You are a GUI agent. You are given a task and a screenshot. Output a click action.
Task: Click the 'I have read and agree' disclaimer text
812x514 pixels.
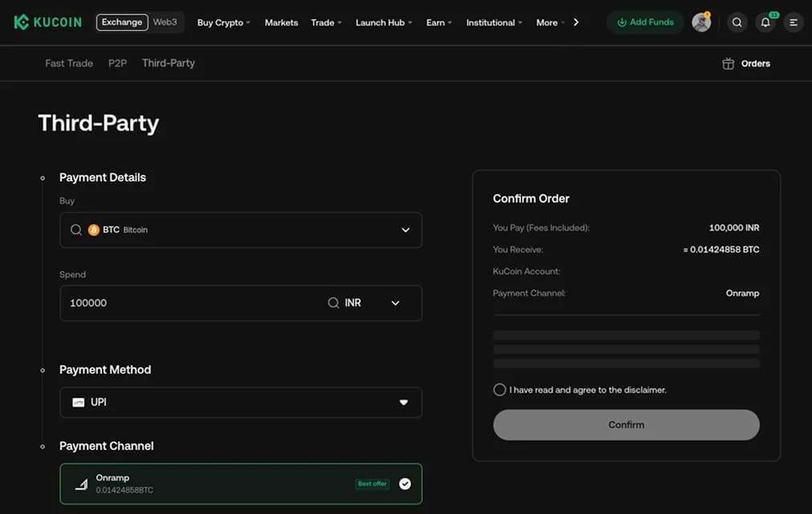coord(588,390)
